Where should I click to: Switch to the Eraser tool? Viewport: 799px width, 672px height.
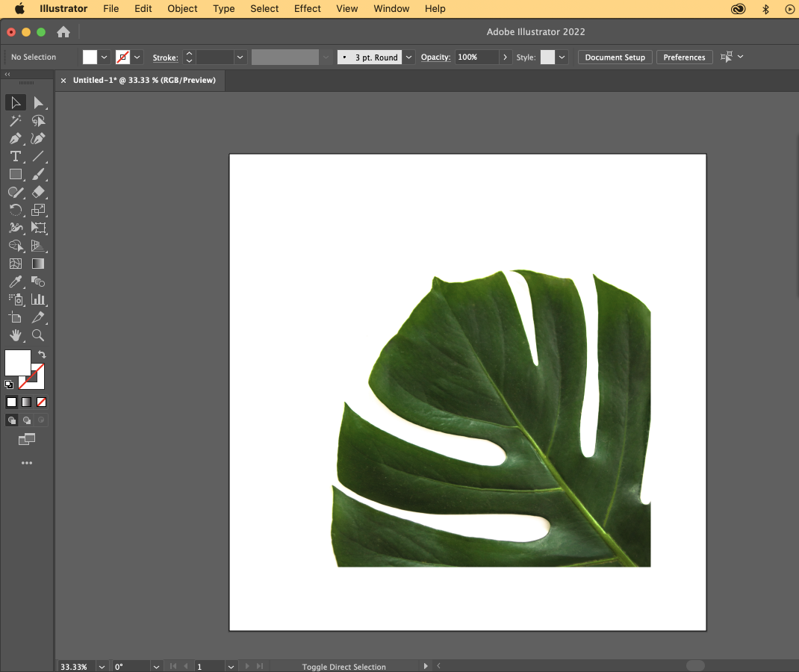click(38, 192)
